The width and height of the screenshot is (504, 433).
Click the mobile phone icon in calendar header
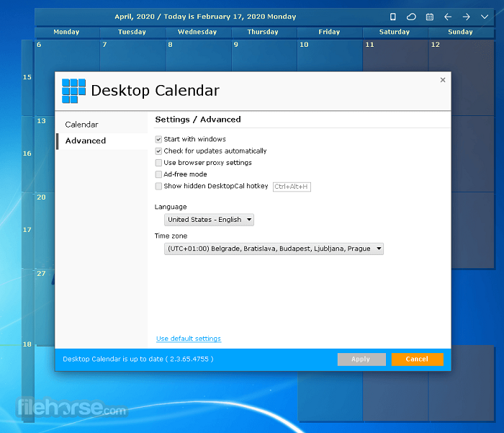pyautogui.click(x=393, y=17)
